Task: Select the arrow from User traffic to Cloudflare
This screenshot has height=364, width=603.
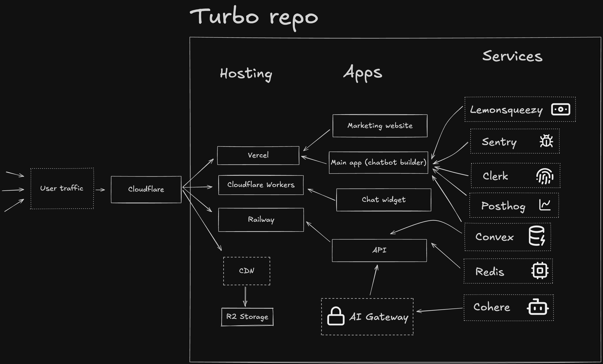Action: 100,190
